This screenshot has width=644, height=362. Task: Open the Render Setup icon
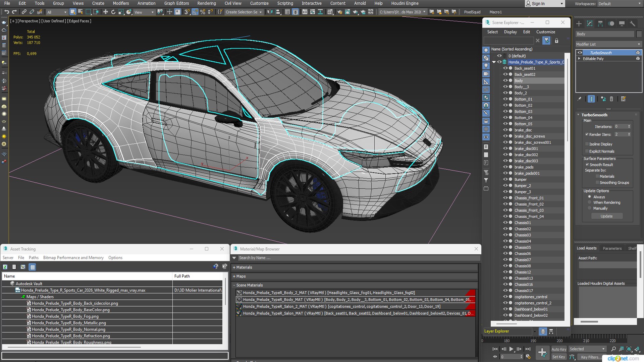pos(340,12)
